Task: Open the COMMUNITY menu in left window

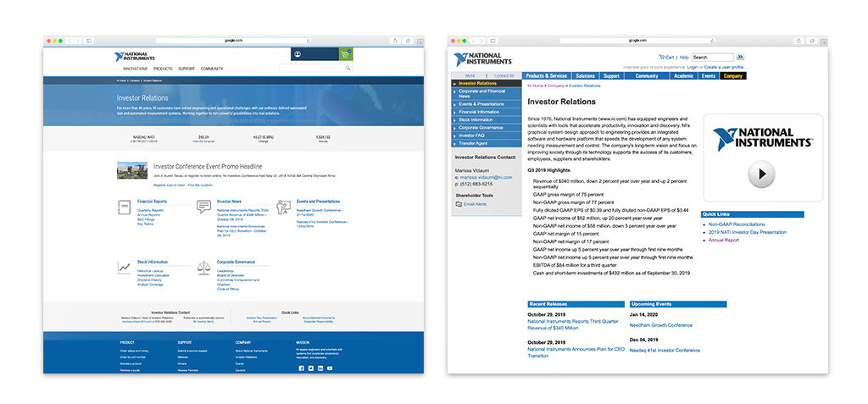Action: tap(212, 69)
